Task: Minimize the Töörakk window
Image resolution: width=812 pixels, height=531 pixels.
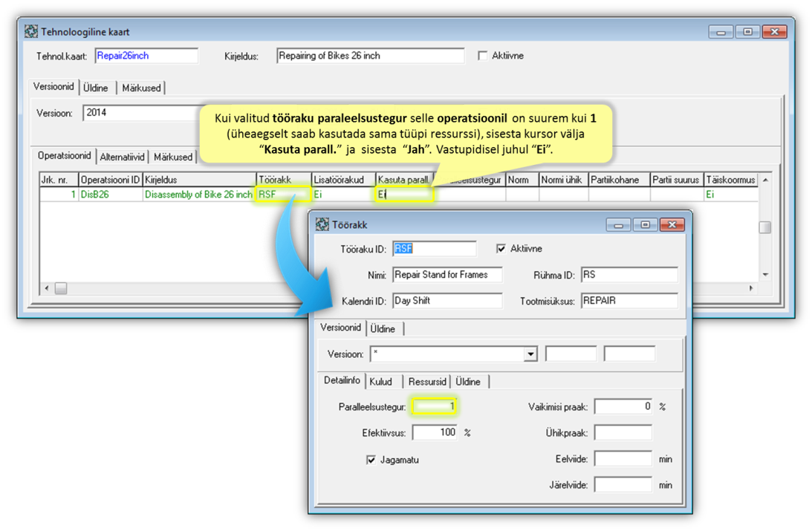Action: pyautogui.click(x=618, y=224)
